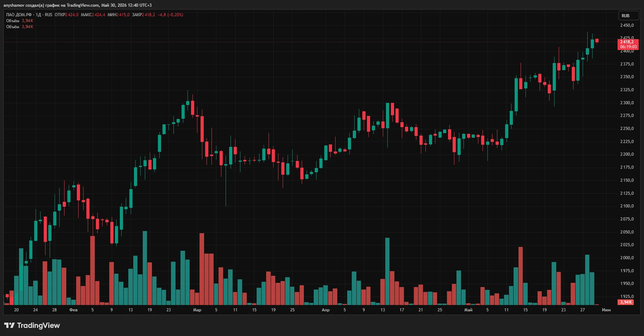Click the Мар label on time axis
644x336 pixels.
click(197, 310)
